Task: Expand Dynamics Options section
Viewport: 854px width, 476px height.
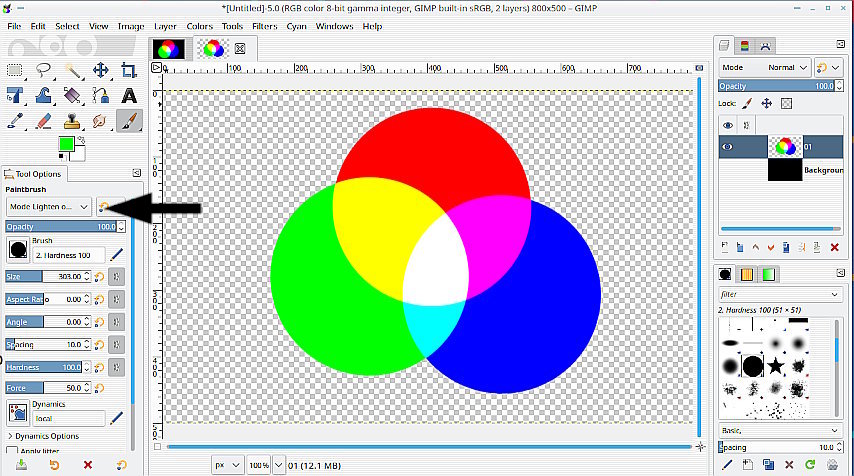Action: 44,436
